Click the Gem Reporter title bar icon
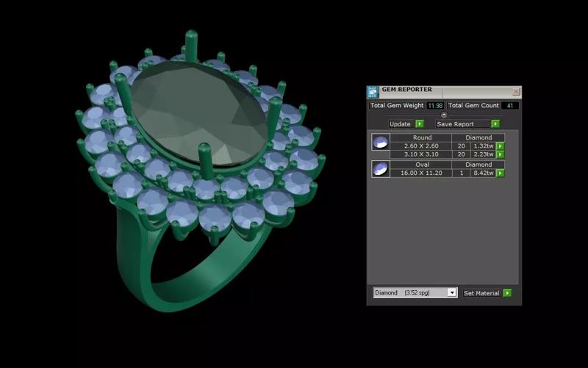 tap(373, 93)
